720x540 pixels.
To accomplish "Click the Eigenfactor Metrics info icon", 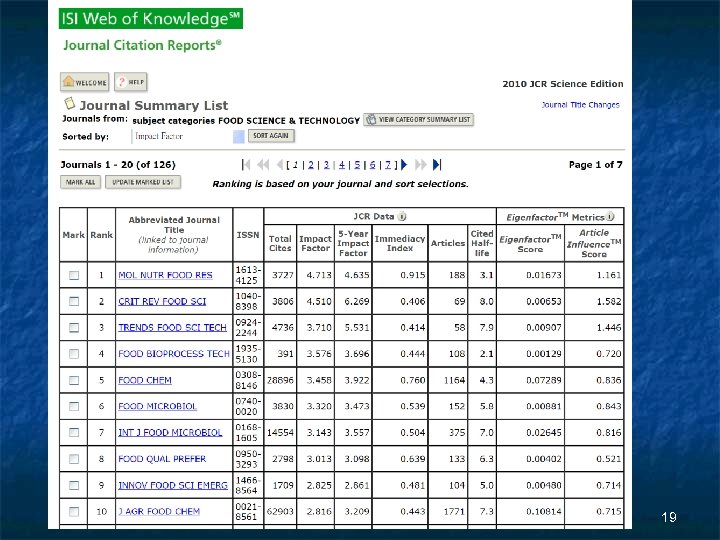I will click(x=610, y=217).
